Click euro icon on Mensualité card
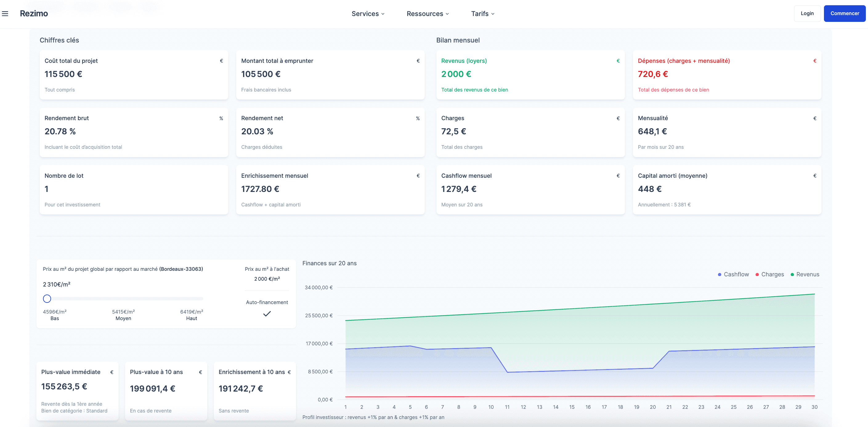868x427 pixels. (815, 119)
